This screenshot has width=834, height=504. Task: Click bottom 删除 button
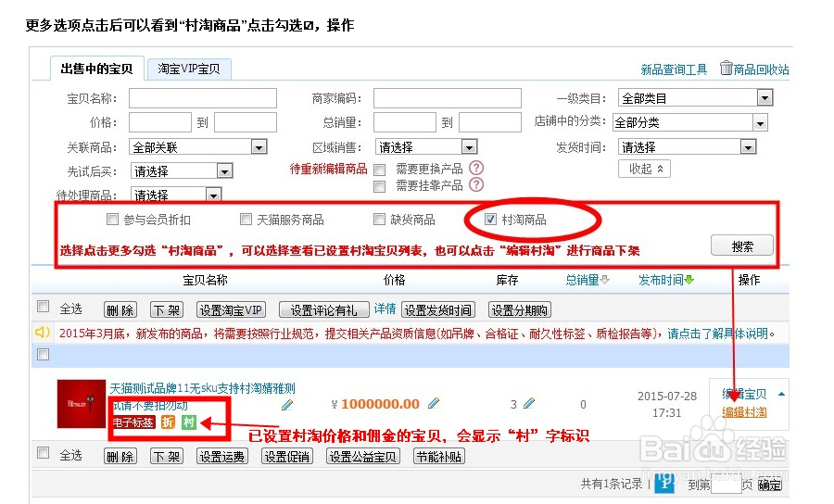click(x=120, y=456)
